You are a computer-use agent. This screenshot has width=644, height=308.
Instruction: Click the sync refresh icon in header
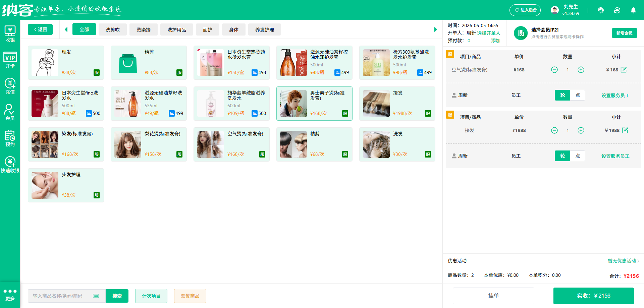tap(617, 10)
